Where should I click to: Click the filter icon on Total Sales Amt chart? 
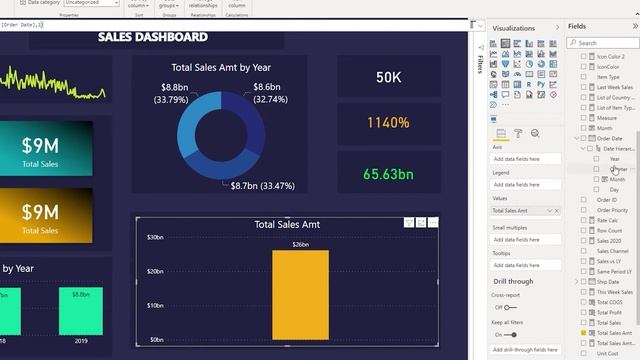pos(409,222)
